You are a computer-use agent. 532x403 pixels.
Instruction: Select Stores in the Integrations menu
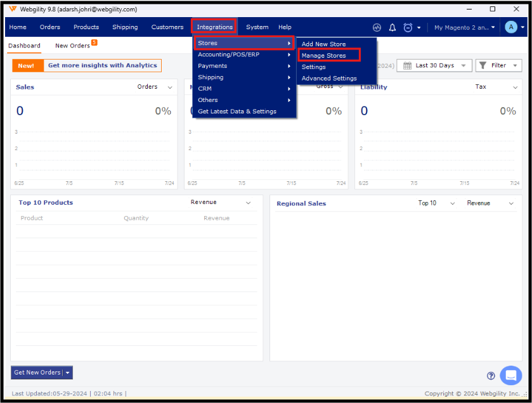244,43
